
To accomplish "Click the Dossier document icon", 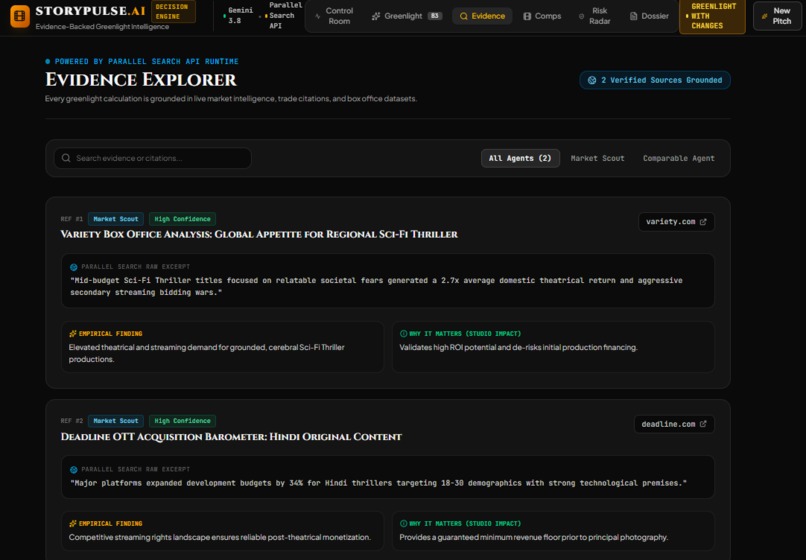I will coord(634,16).
